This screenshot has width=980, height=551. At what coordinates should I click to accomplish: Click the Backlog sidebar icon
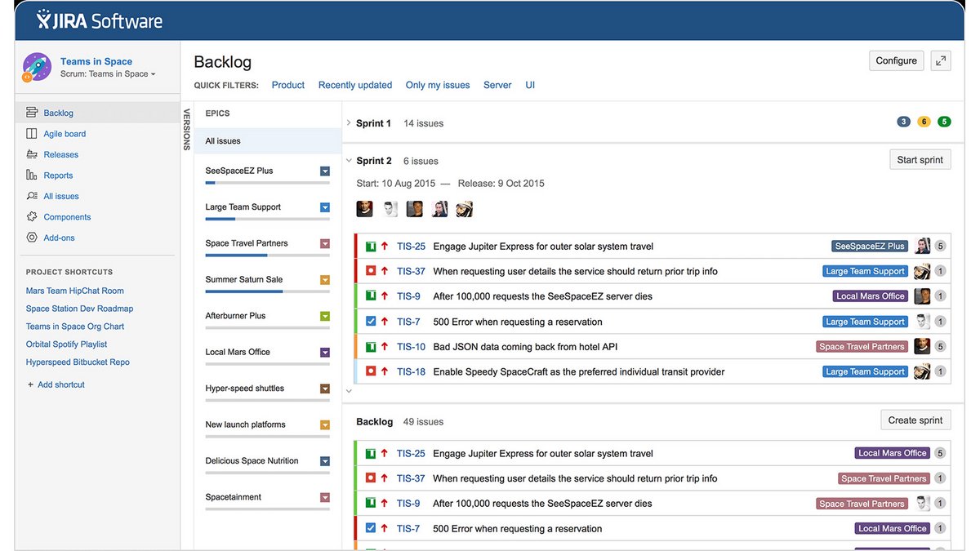coord(32,113)
